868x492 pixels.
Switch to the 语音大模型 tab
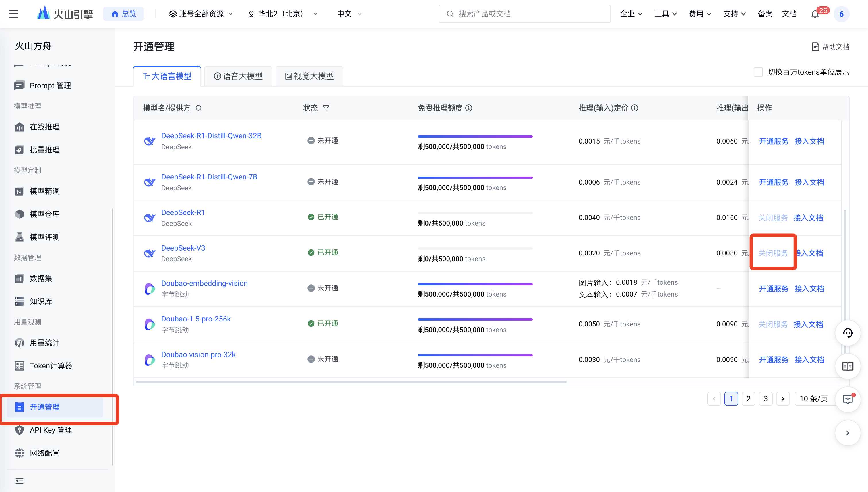click(x=238, y=76)
